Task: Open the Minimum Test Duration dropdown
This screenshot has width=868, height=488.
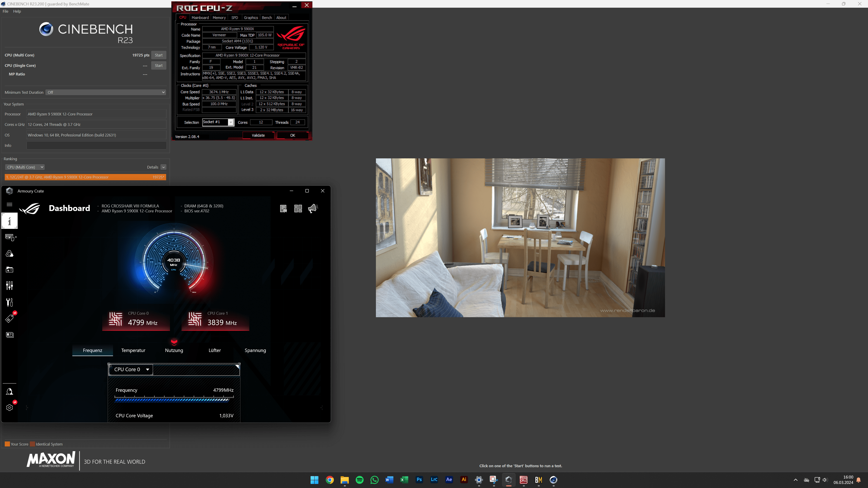Action: tap(106, 92)
